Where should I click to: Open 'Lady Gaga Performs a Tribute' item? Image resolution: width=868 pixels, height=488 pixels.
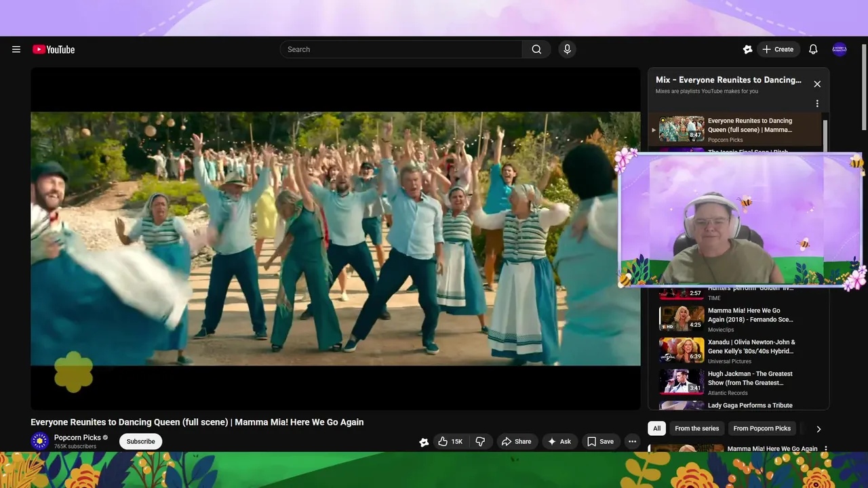pyautogui.click(x=750, y=405)
